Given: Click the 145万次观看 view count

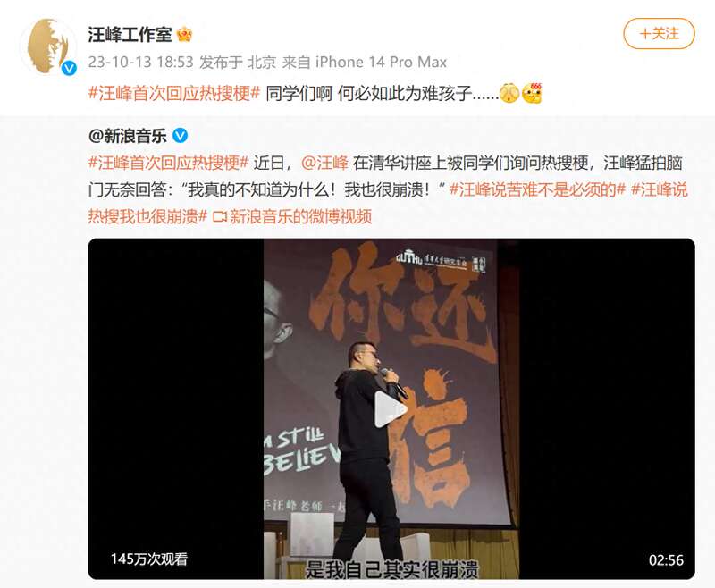Looking at the screenshot, I should pos(149,559).
